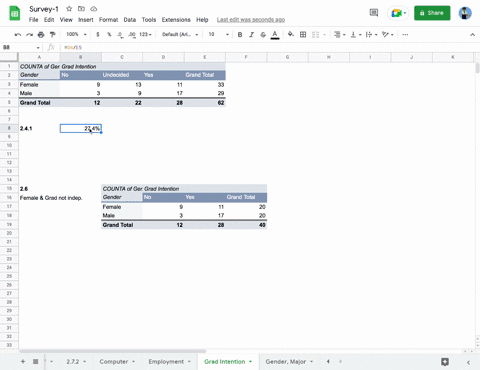Click the Survey-1 document title
The width and height of the screenshot is (480, 370).
[x=44, y=9]
